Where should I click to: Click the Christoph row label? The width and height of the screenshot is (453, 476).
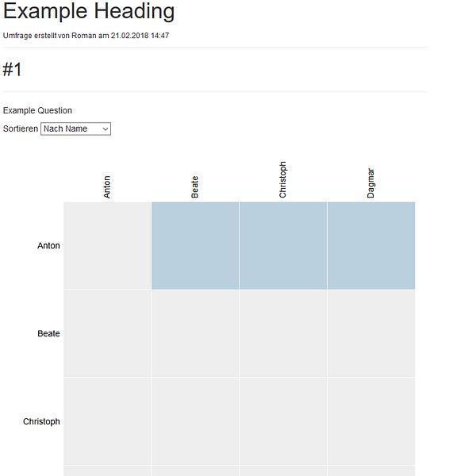[x=41, y=422]
